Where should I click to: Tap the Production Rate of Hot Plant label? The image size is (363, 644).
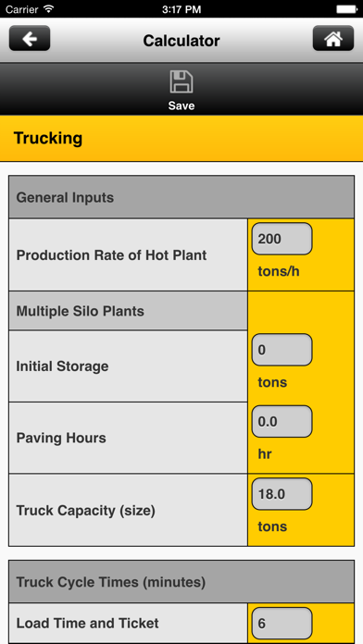coord(111,255)
